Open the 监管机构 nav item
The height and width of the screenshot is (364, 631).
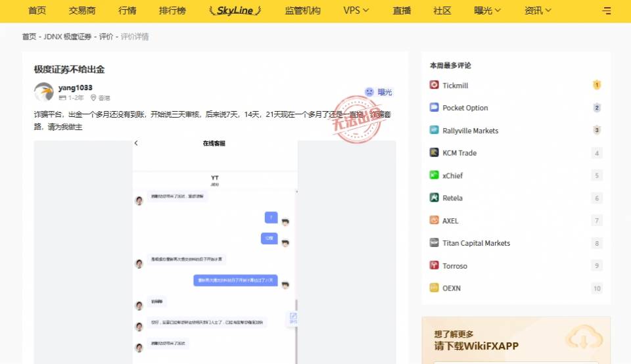[302, 11]
